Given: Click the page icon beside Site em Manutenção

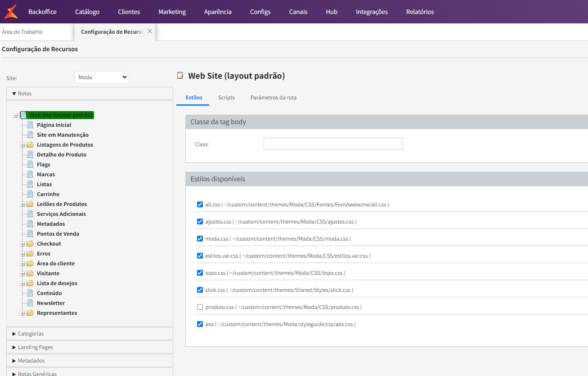Looking at the screenshot, I should click(x=30, y=135).
